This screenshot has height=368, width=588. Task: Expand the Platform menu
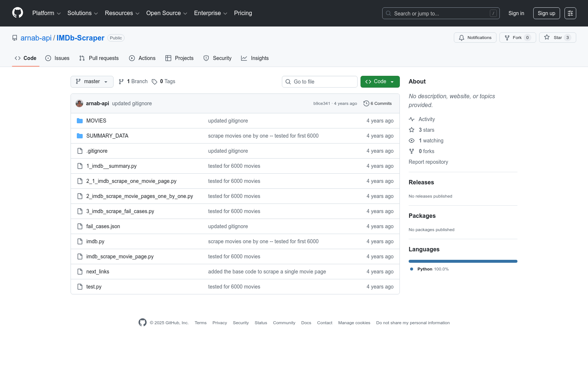tap(47, 13)
